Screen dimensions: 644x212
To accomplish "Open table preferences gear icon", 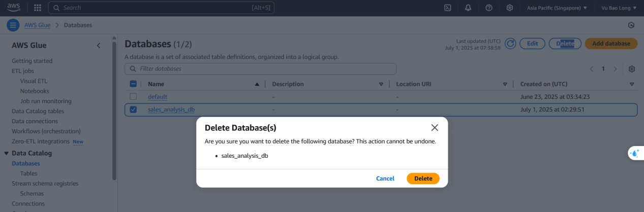I will pyautogui.click(x=632, y=68).
